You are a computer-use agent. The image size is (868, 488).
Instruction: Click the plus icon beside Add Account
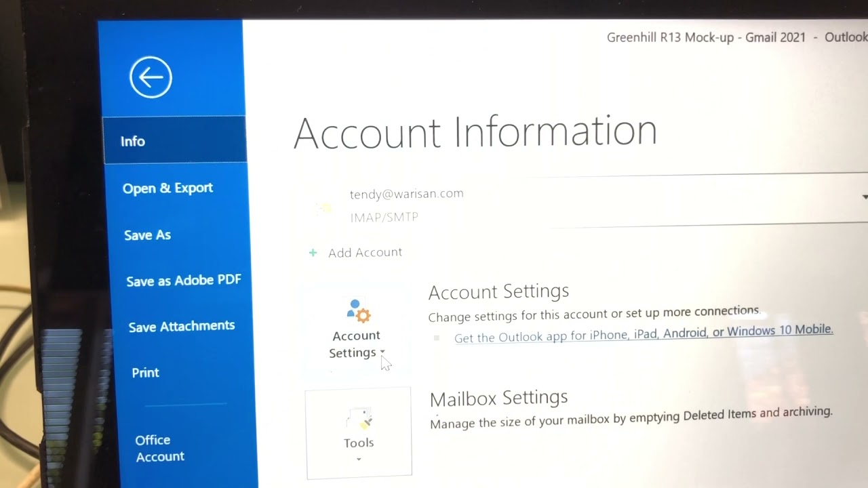pyautogui.click(x=313, y=253)
